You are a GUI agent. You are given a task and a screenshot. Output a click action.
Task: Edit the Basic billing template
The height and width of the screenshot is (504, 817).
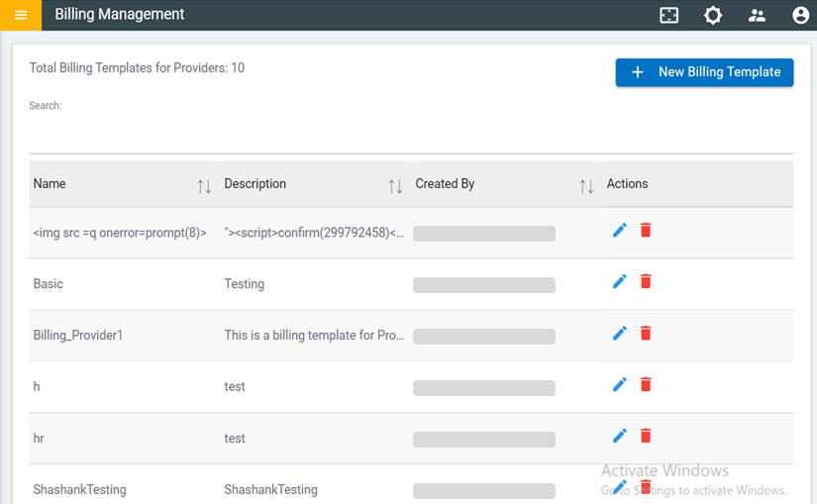coord(620,281)
